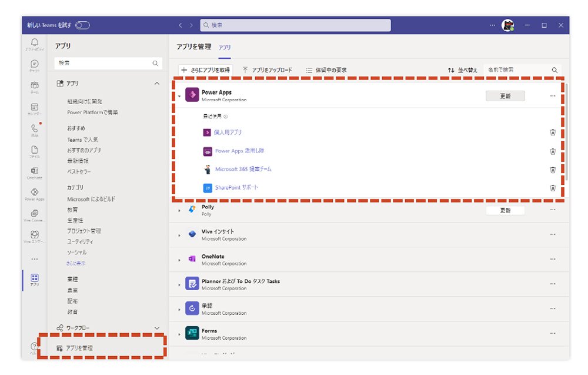Open the Calendar in left rail
588x375 pixels.
35,109
